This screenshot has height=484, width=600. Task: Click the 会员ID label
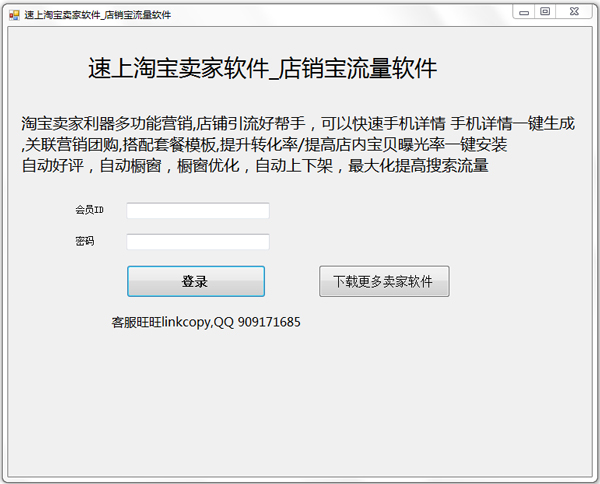click(x=89, y=210)
